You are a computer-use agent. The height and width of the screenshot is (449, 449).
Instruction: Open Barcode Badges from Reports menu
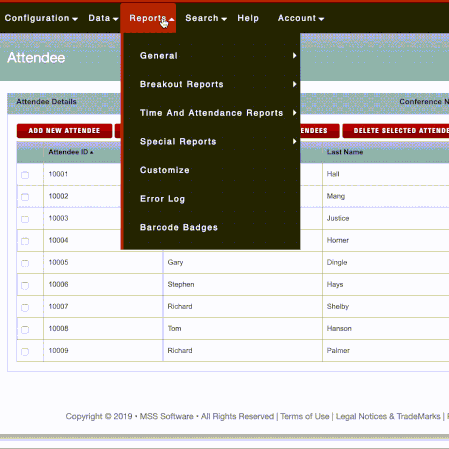pos(179,227)
